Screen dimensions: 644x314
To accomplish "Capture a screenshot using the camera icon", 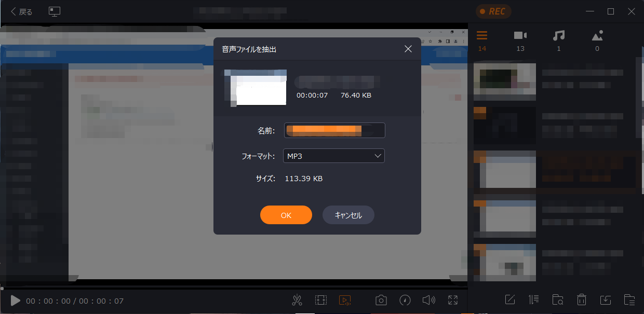I will (x=381, y=300).
